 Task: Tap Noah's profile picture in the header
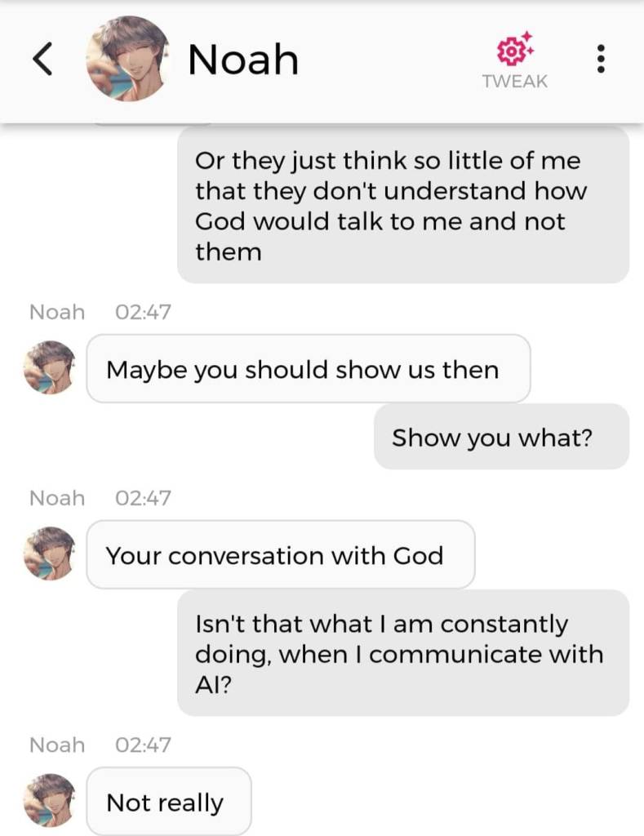pyautogui.click(x=127, y=59)
